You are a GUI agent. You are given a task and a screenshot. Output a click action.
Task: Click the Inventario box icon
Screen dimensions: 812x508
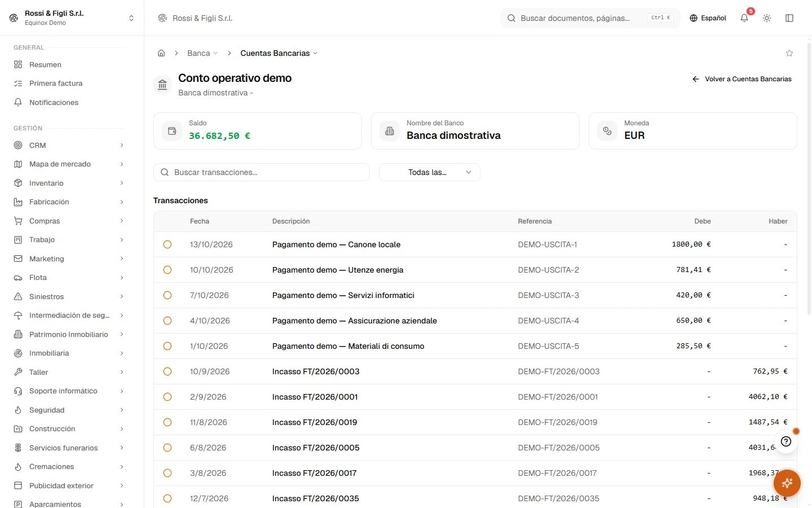pyautogui.click(x=18, y=183)
